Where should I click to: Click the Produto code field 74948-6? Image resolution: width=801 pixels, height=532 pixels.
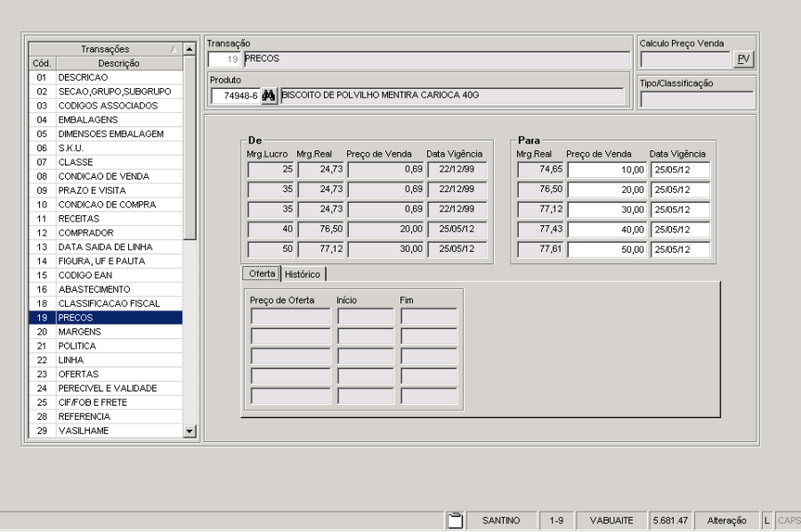pos(236,96)
